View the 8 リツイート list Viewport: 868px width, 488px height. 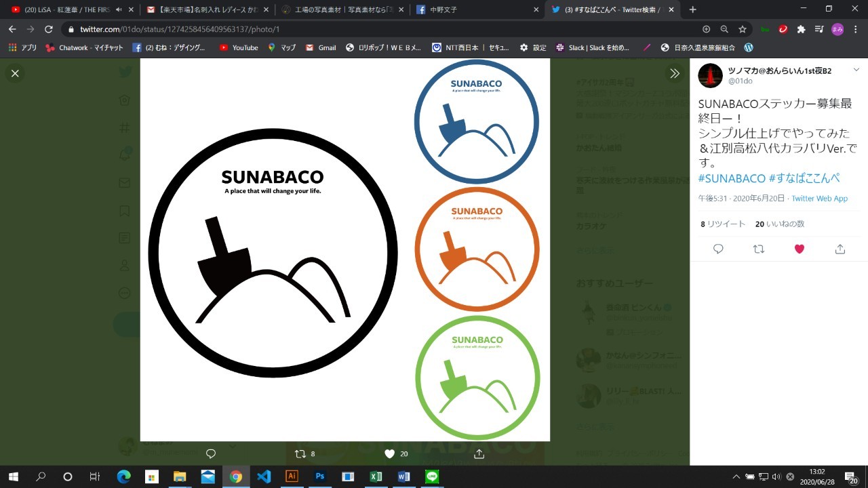[x=723, y=224]
